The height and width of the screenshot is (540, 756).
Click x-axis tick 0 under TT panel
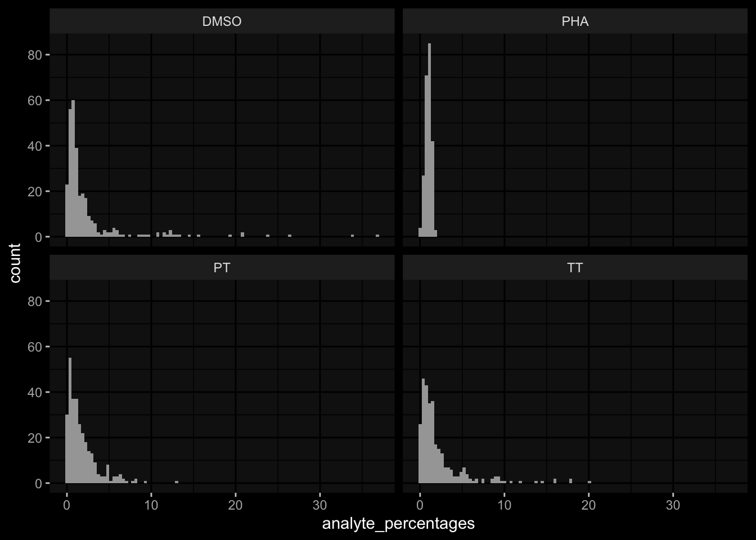(x=420, y=505)
